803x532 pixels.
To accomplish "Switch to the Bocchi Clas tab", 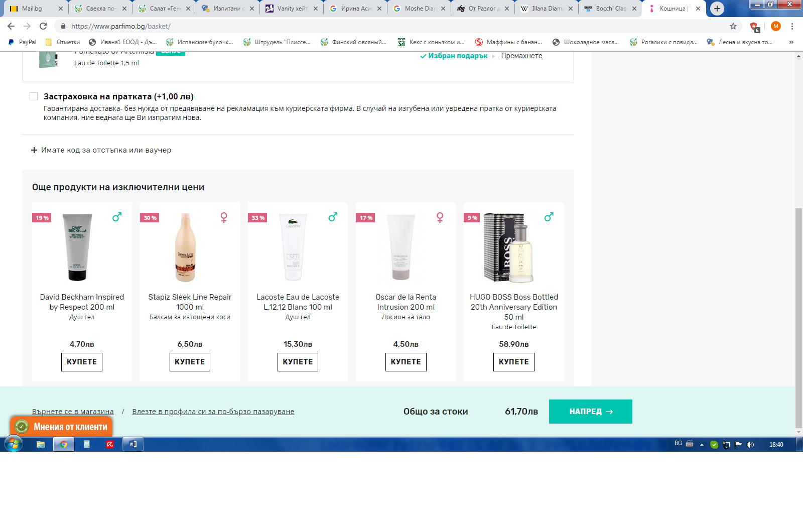I will pos(611,9).
